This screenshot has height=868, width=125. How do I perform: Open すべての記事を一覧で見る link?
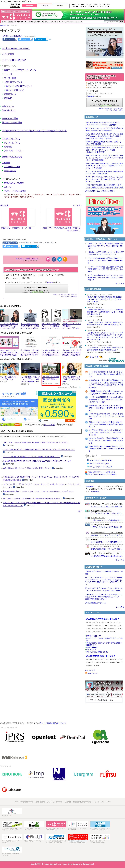pyautogui.click(x=14, y=60)
